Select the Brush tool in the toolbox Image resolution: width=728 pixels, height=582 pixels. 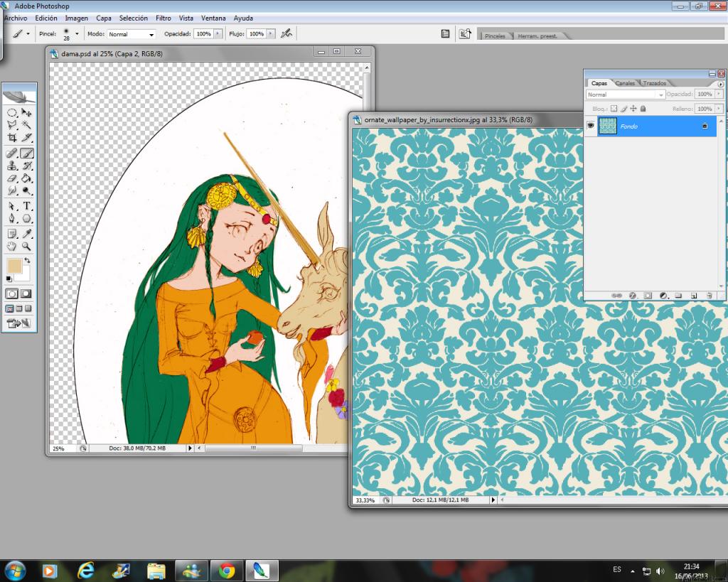pyautogui.click(x=26, y=153)
